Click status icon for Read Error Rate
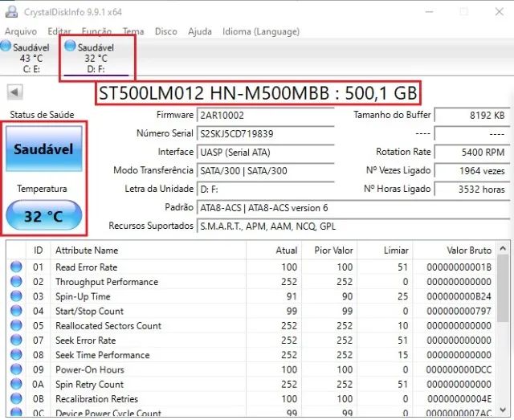Image resolution: width=514 pixels, height=420 pixels. coord(16,267)
